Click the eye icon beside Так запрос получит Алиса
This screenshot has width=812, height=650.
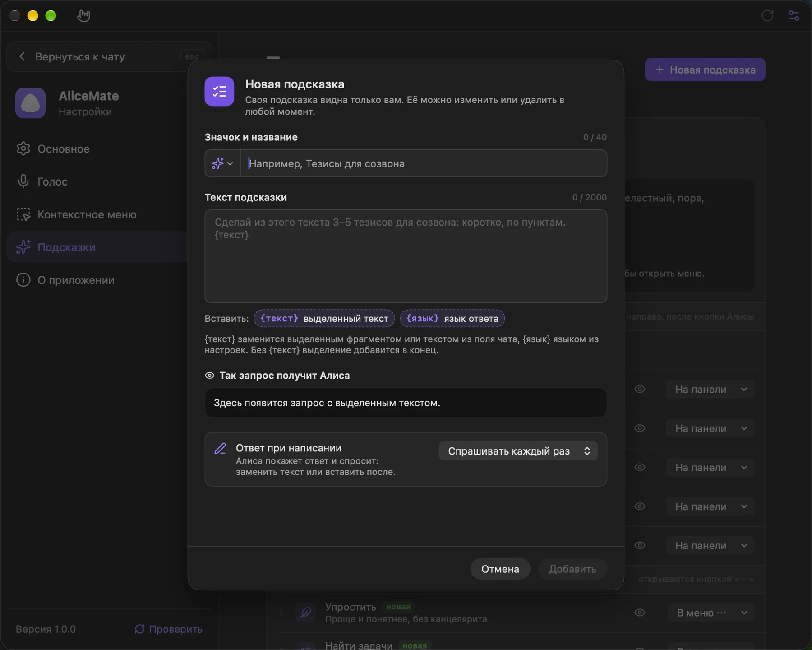(209, 376)
